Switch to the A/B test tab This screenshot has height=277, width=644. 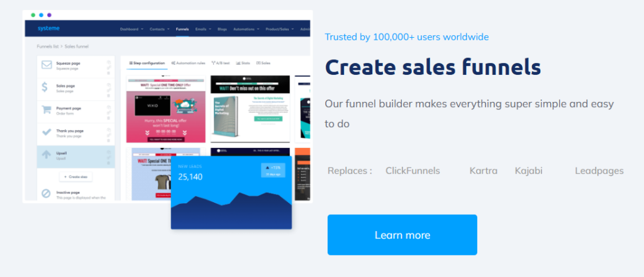221,64
